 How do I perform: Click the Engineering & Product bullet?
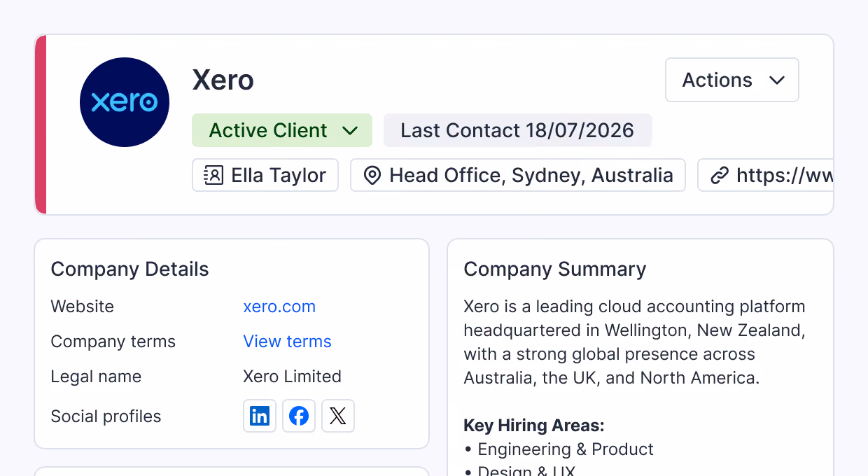[x=559, y=449]
